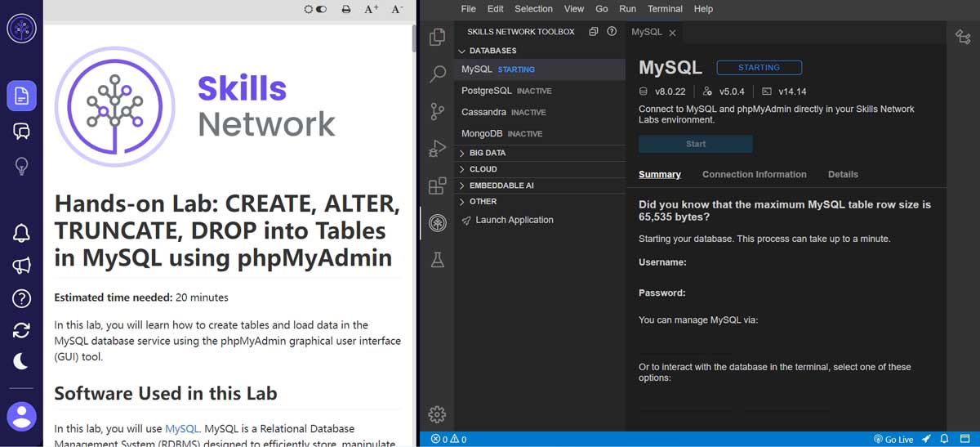The image size is (980, 447).
Task: Open the Extensions icon in activity bar
Action: pyautogui.click(x=438, y=186)
